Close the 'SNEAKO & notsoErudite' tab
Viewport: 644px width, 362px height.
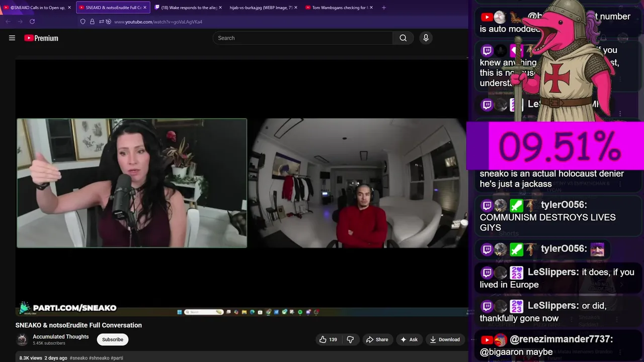coord(145,8)
